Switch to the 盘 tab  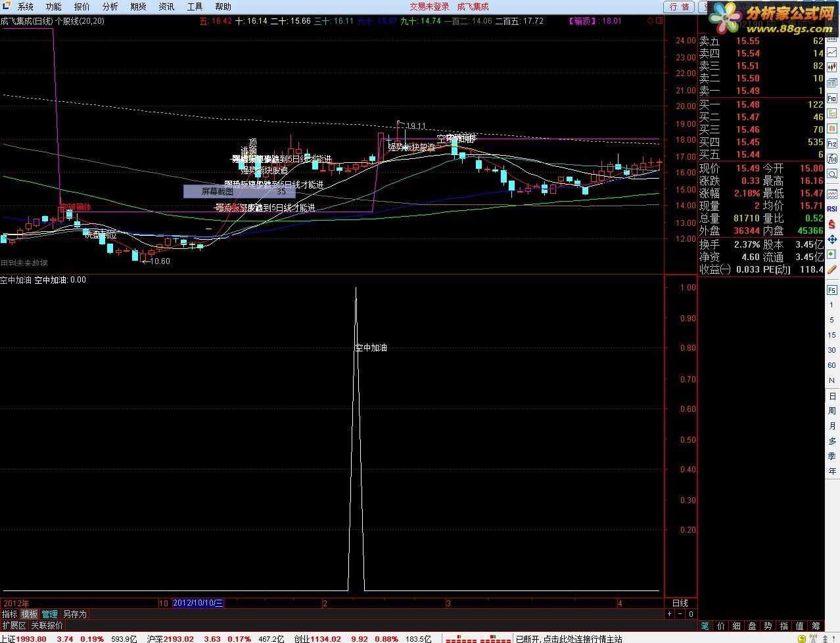tap(753, 626)
